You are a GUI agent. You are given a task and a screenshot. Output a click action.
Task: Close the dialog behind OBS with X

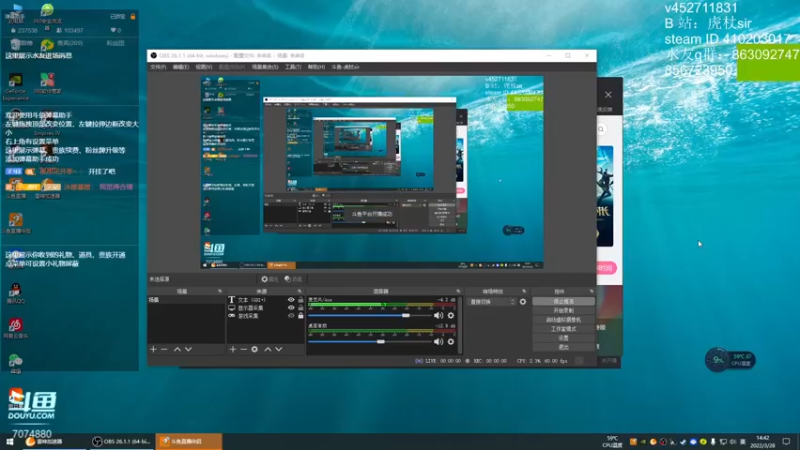[x=608, y=94]
